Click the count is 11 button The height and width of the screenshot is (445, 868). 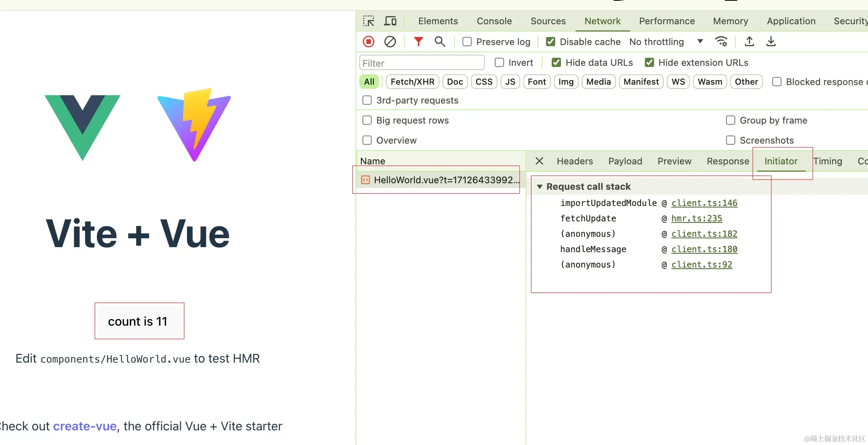click(x=138, y=321)
